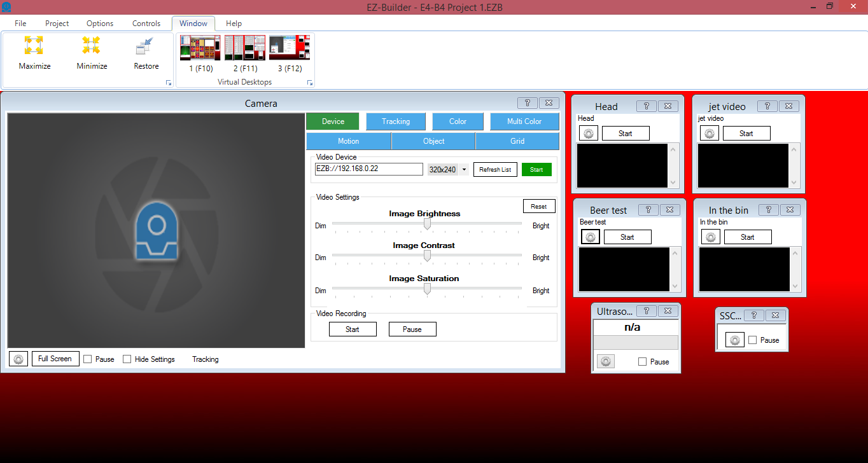The height and width of the screenshot is (463, 868).
Task: Toggle Pause checkbox in SSC panel
Action: click(x=753, y=340)
